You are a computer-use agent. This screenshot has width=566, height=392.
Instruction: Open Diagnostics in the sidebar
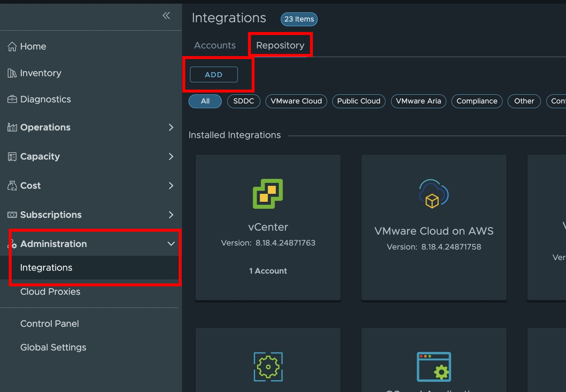46,99
